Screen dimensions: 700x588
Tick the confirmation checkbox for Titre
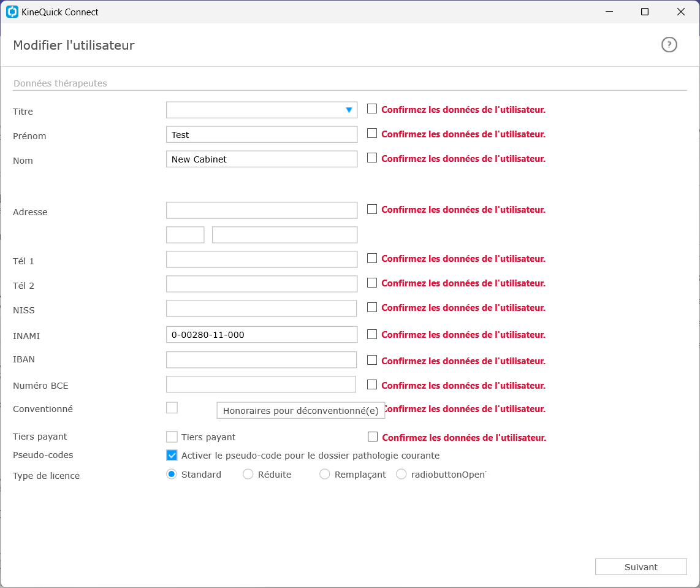point(372,109)
